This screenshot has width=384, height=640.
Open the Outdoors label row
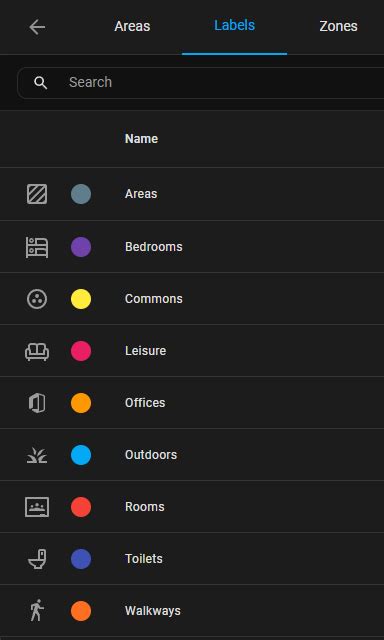click(x=192, y=455)
